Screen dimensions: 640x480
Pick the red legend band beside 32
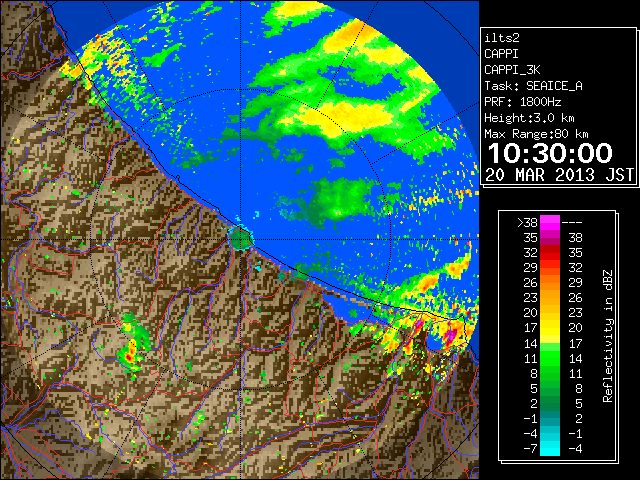click(x=550, y=253)
